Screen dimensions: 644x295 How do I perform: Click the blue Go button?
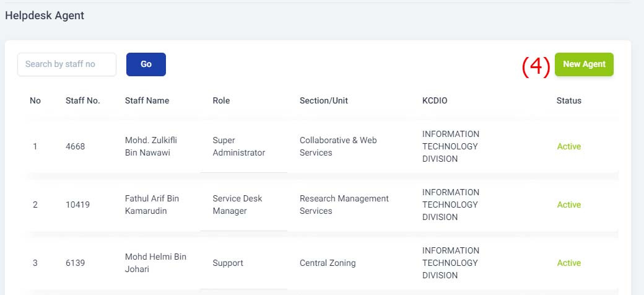point(146,64)
